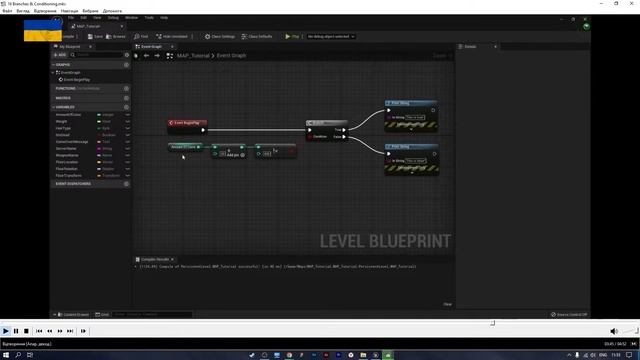Click the Play button in media player
Image resolution: width=640 pixels, height=360 pixels.
tap(6, 331)
